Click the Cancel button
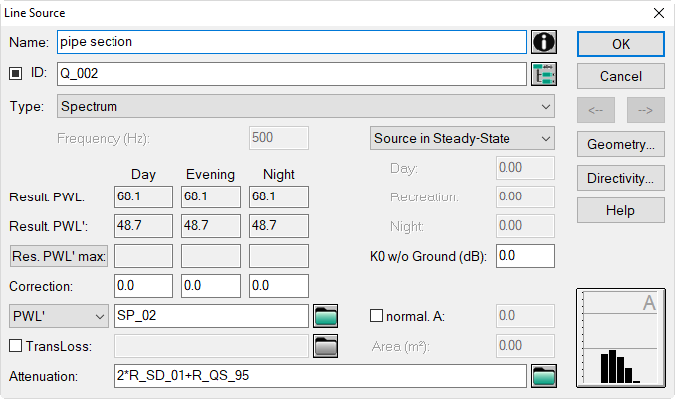Screen dimensions: 675x399 point(621,76)
